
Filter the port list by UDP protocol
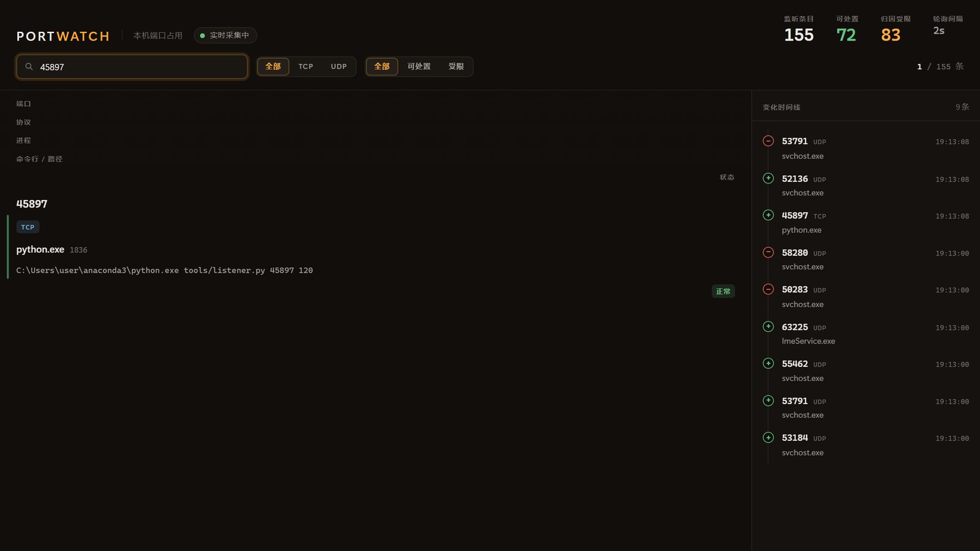[339, 66]
